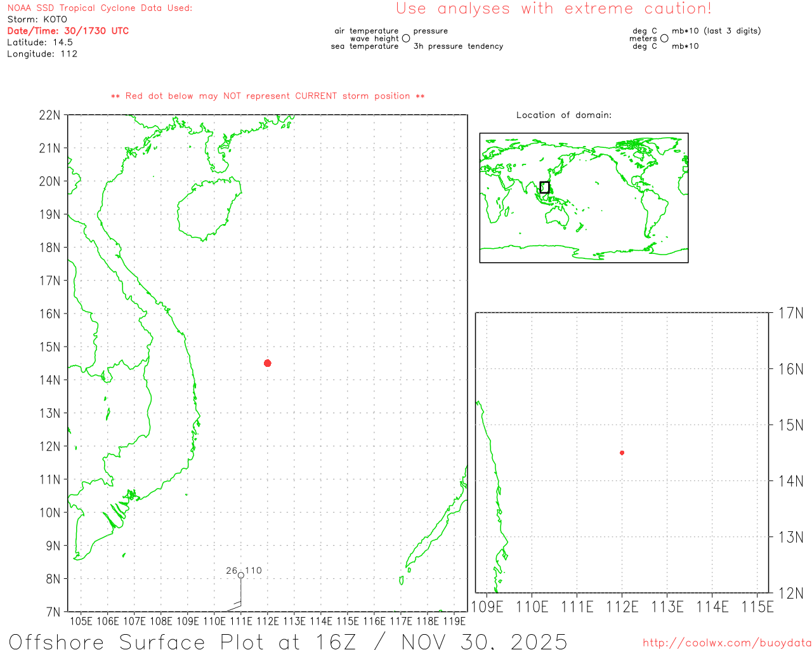
Task: Click the station model circle beside 'wave height'
Action: pyautogui.click(x=406, y=38)
